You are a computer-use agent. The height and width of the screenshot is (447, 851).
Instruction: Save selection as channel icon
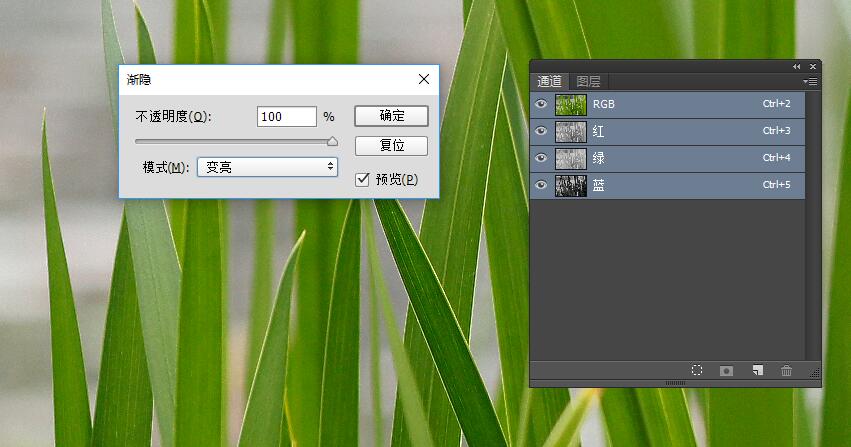726,371
